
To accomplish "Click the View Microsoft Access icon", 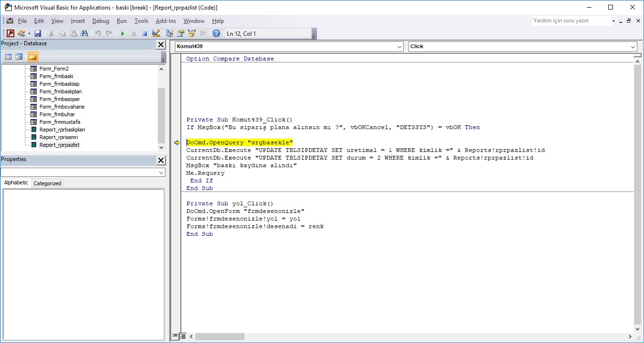I will pos(10,33).
